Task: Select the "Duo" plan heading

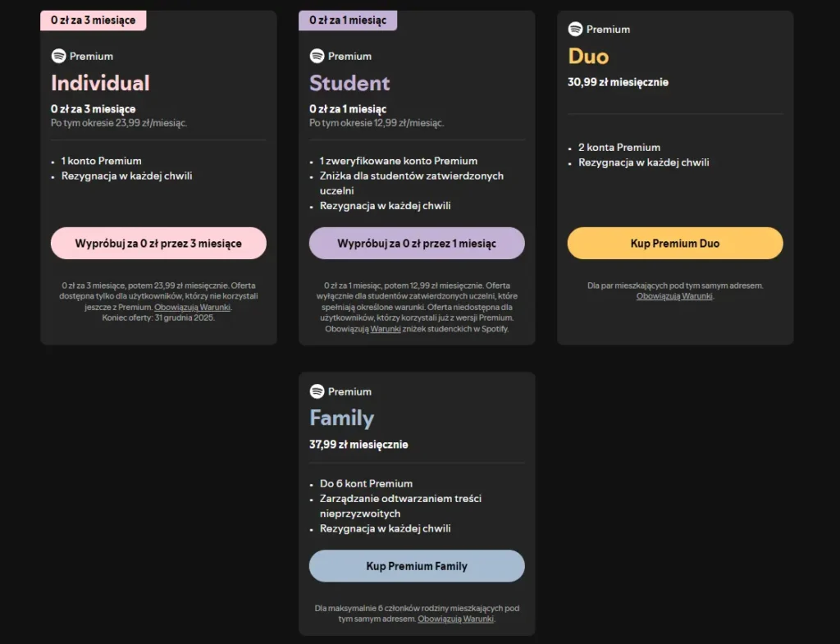Action: pos(588,56)
